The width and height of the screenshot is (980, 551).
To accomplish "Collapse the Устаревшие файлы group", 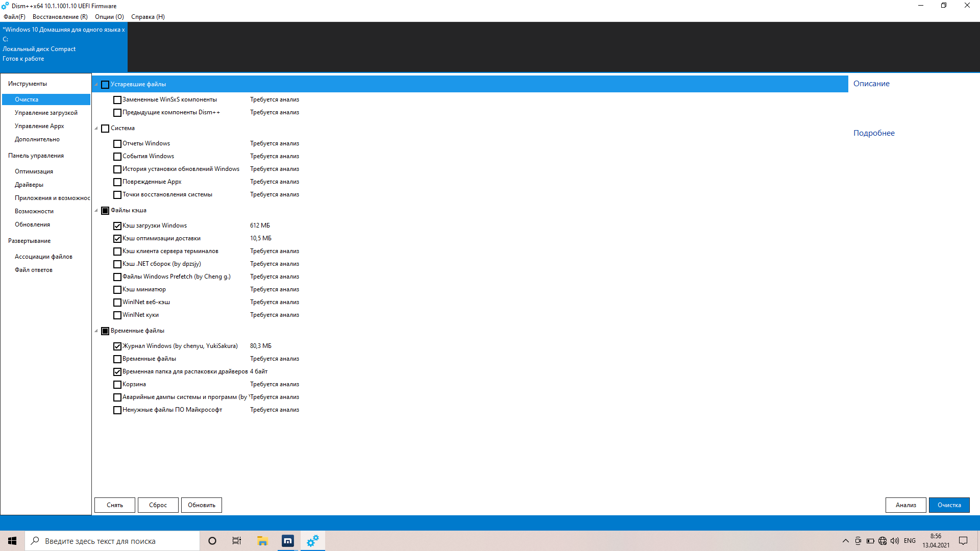I will [x=96, y=85].
